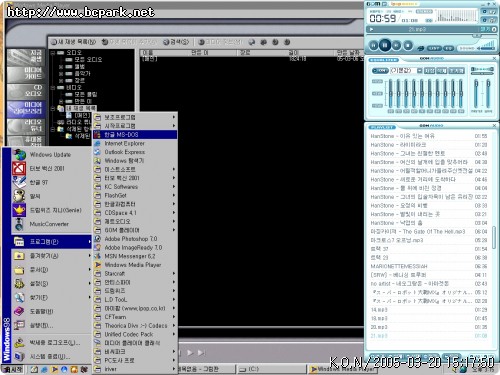Launch 한글 97 from the Start menu

pyautogui.click(x=51, y=182)
